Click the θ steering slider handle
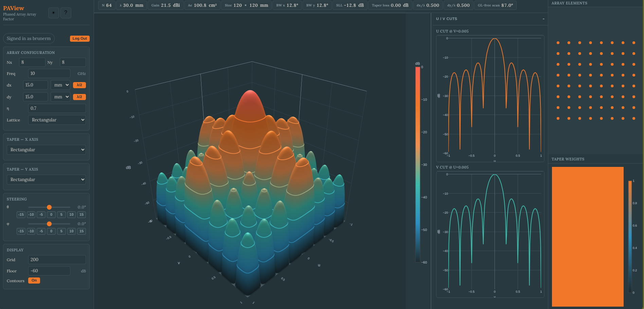Viewport: 644px width, 309px height. 49,207
